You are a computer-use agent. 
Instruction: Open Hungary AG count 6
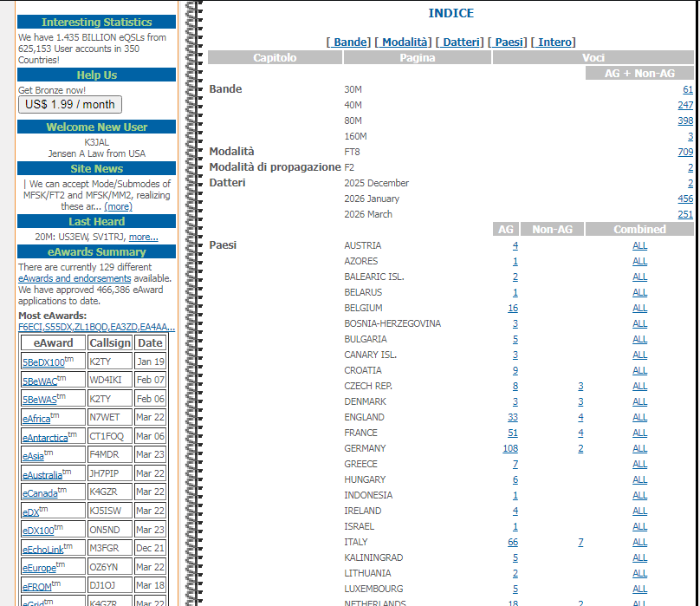coord(515,479)
